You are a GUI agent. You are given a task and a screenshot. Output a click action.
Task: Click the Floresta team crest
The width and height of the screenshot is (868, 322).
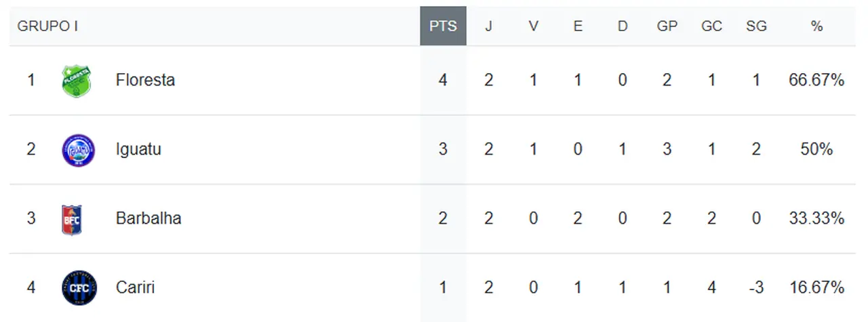pyautogui.click(x=76, y=81)
